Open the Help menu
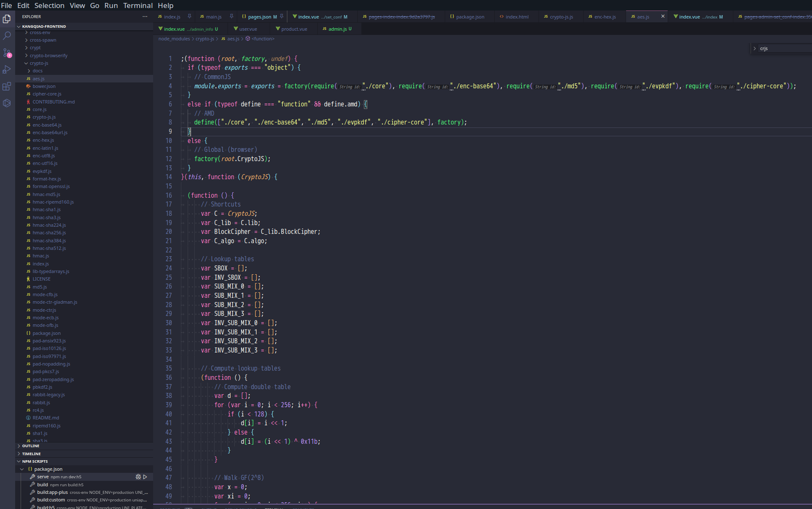The image size is (812, 509). [165, 5]
